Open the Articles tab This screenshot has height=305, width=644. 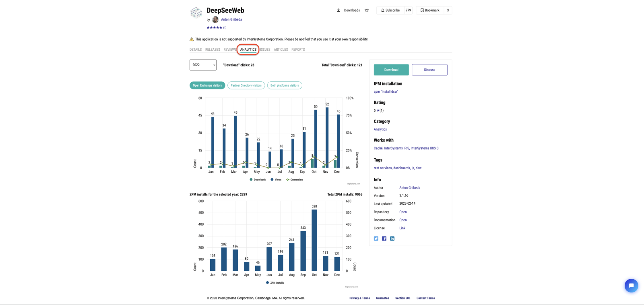click(x=281, y=50)
